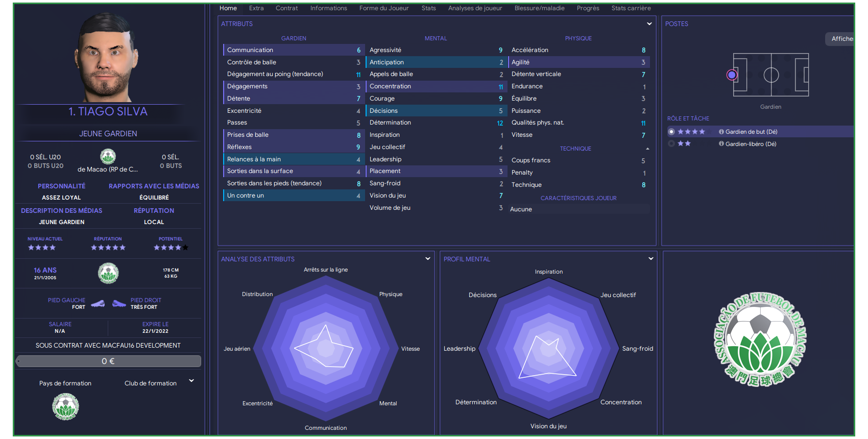The image size is (868, 439).
Task: Click the Un contre un row
Action: [294, 196]
